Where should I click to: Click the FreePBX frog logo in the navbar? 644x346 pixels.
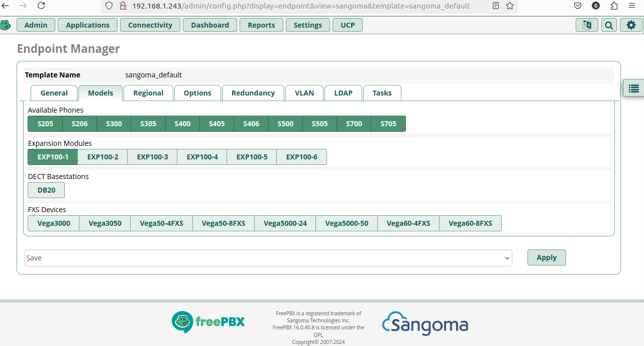(x=6, y=24)
